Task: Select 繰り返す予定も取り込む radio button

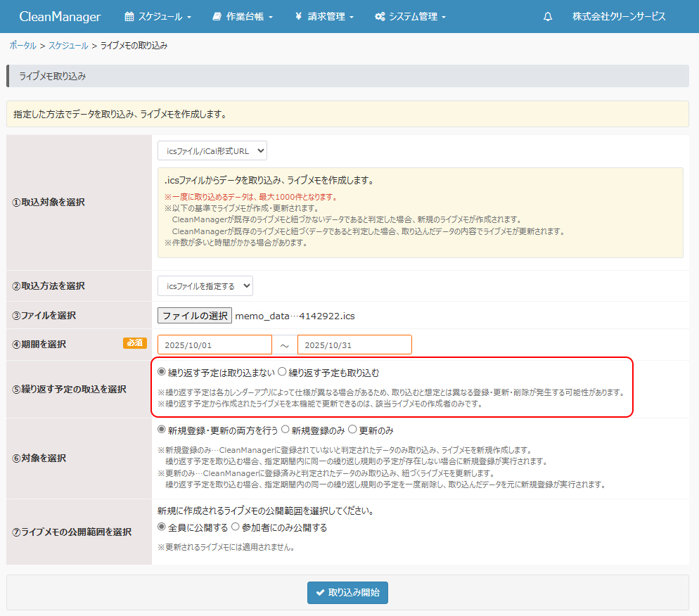Action: pos(283,372)
